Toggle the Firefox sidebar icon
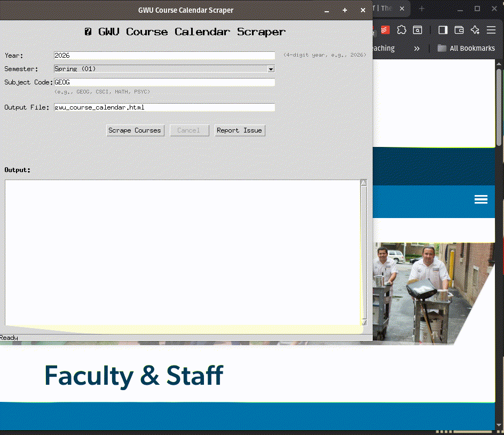504x435 pixels. pos(443,30)
